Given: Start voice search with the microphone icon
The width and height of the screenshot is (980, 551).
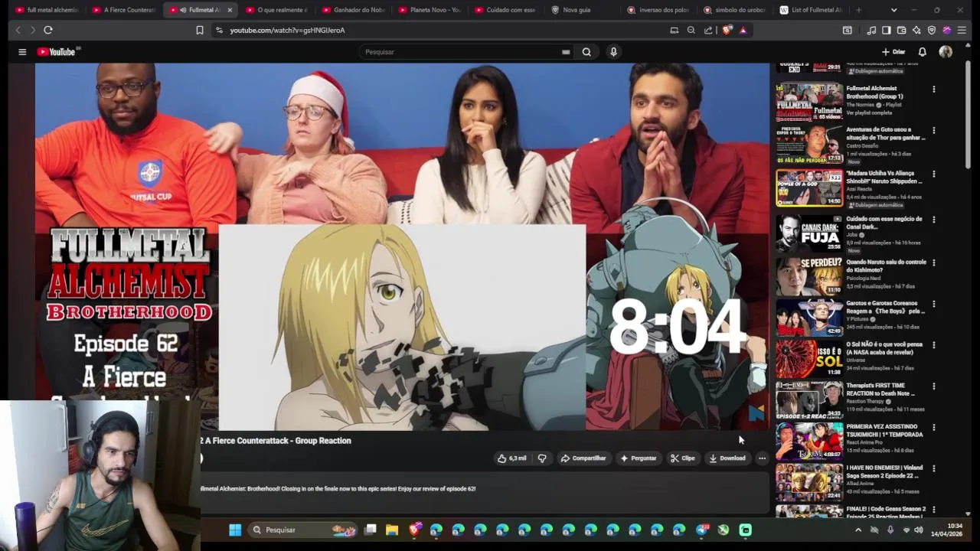Looking at the screenshot, I should pos(613,52).
